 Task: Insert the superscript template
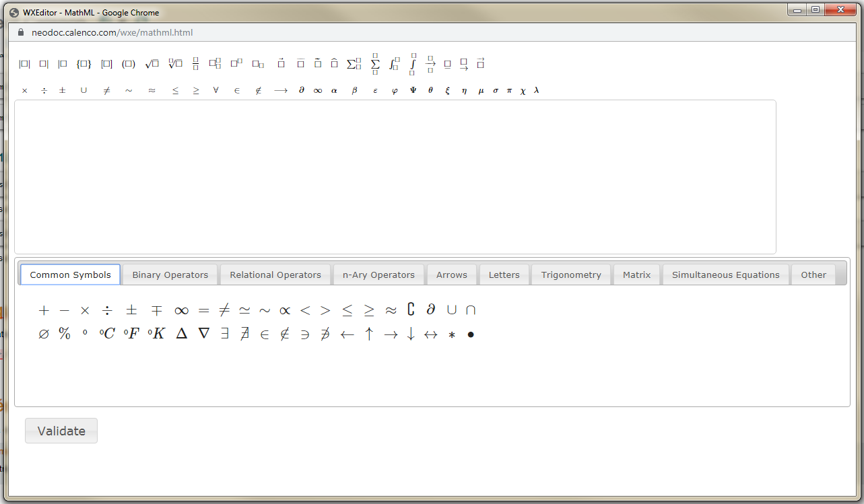tap(236, 63)
